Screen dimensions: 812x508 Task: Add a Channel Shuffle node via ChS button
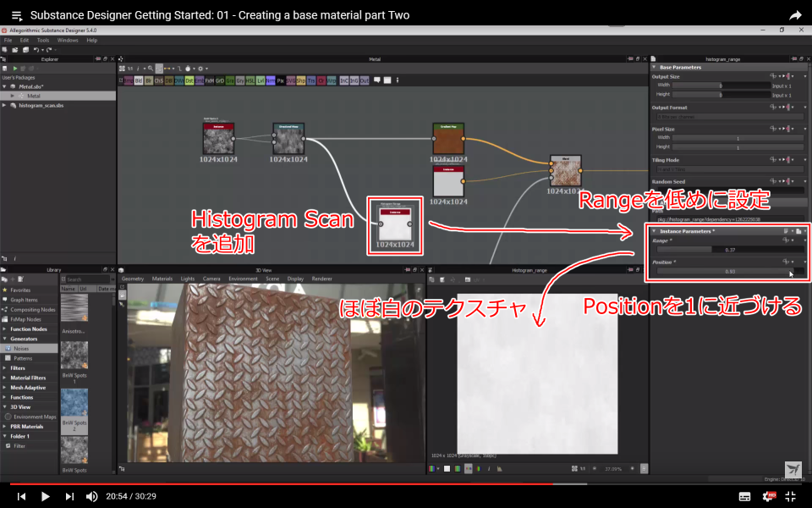[x=159, y=81]
